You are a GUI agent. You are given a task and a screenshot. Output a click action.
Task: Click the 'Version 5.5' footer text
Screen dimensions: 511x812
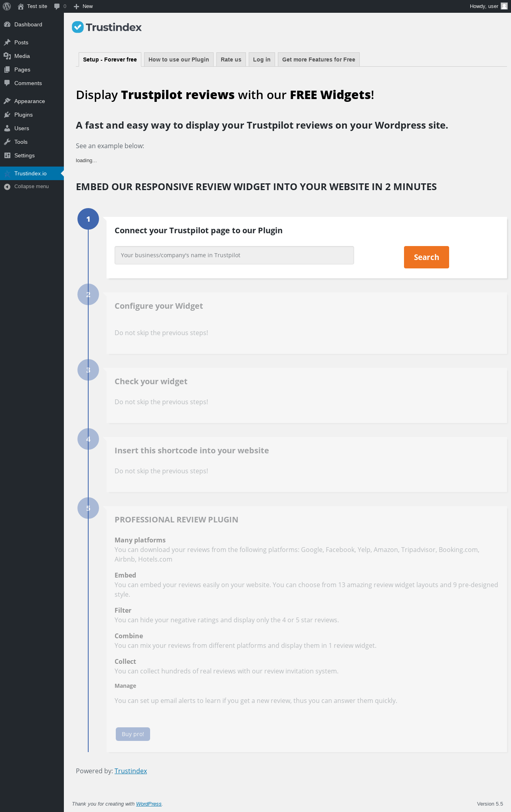tap(490, 804)
